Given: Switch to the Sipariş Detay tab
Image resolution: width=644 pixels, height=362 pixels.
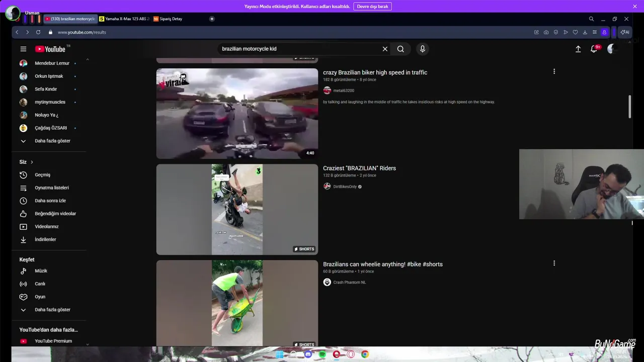Looking at the screenshot, I should pos(168,19).
